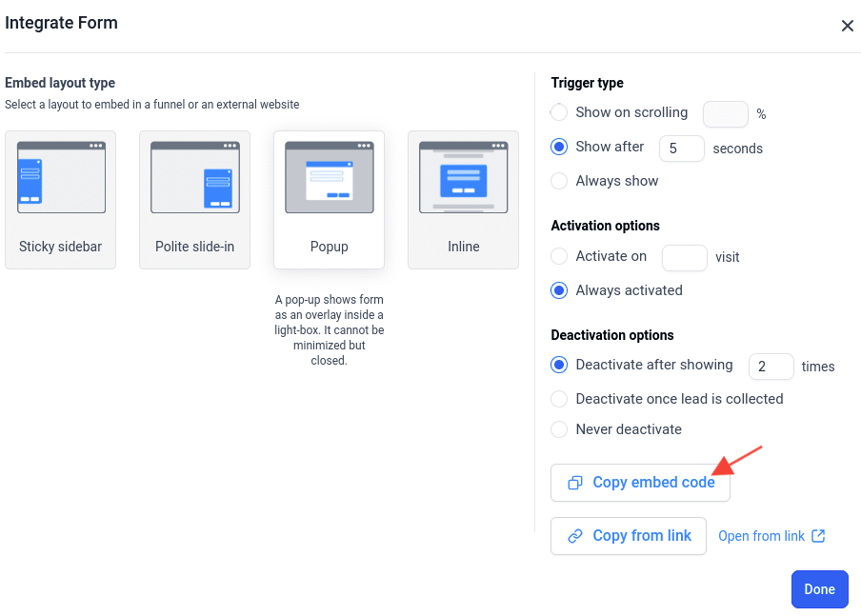Click the copy icon inside Copy embed code button

click(x=574, y=483)
